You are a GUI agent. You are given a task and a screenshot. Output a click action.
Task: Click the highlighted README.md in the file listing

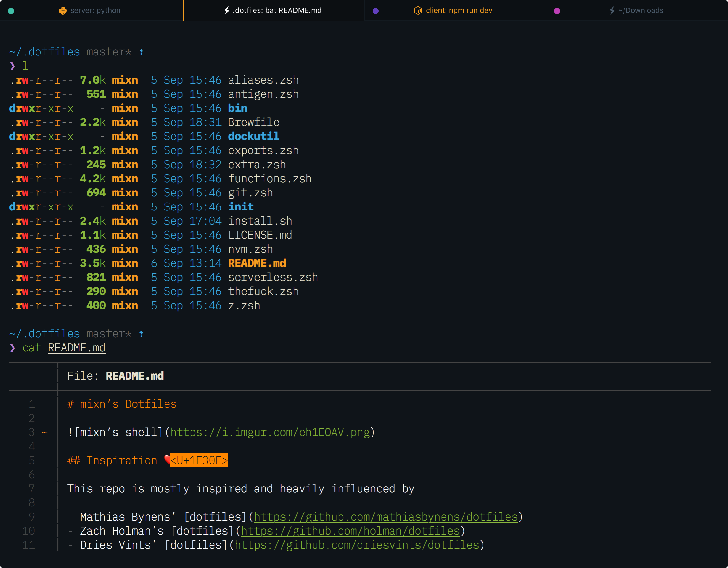point(257,263)
